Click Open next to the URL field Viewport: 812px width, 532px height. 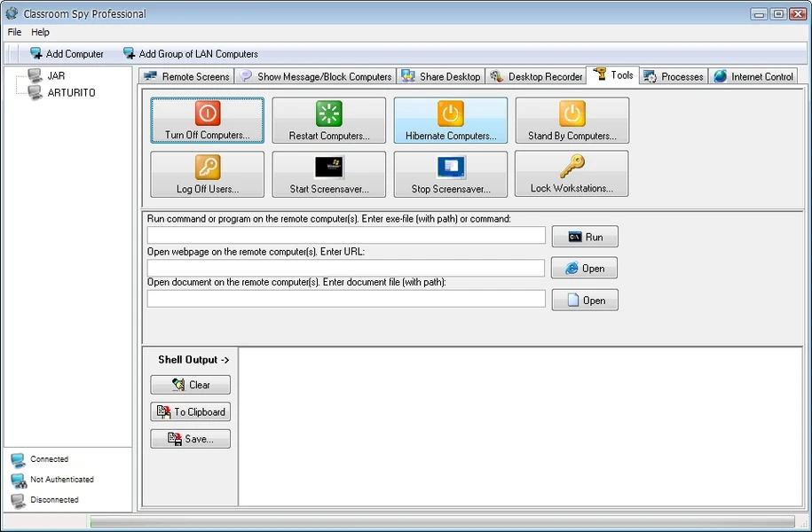click(x=585, y=268)
